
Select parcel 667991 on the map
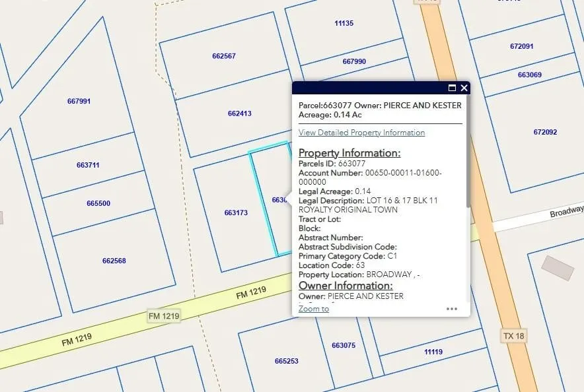point(79,102)
